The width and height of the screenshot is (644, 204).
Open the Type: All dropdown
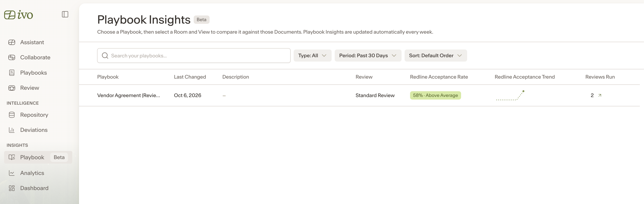click(313, 56)
